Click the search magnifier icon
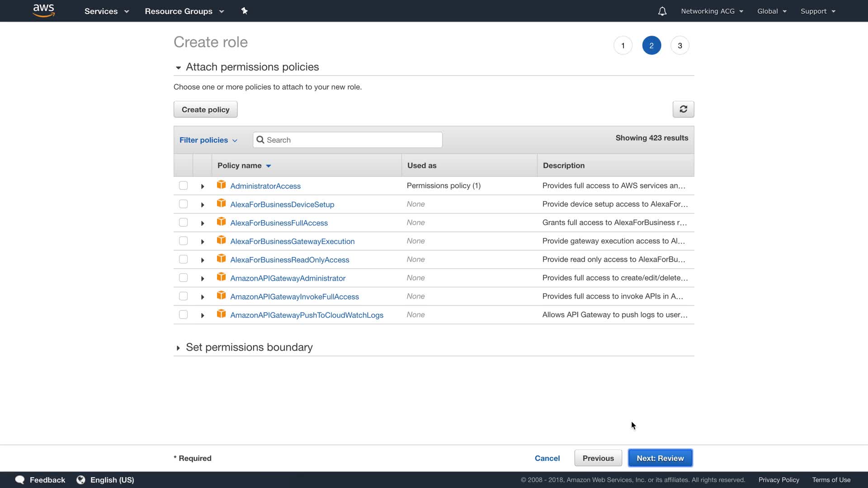 tap(260, 140)
